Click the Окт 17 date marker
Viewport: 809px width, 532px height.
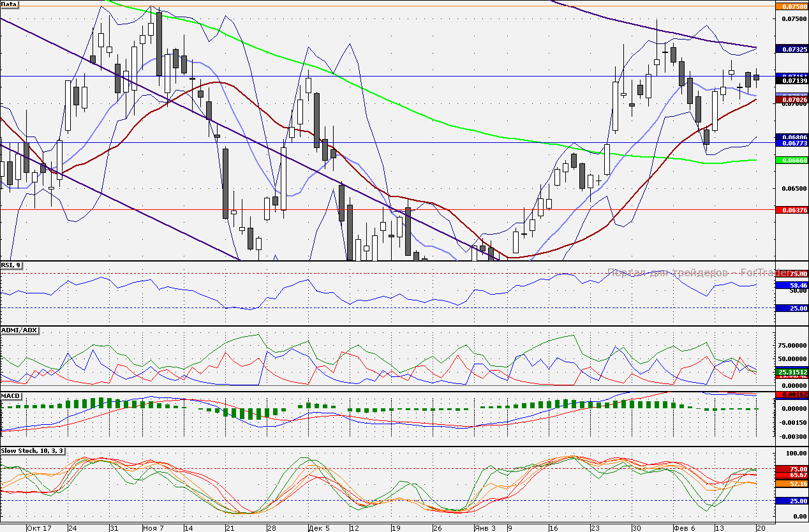coord(39,528)
